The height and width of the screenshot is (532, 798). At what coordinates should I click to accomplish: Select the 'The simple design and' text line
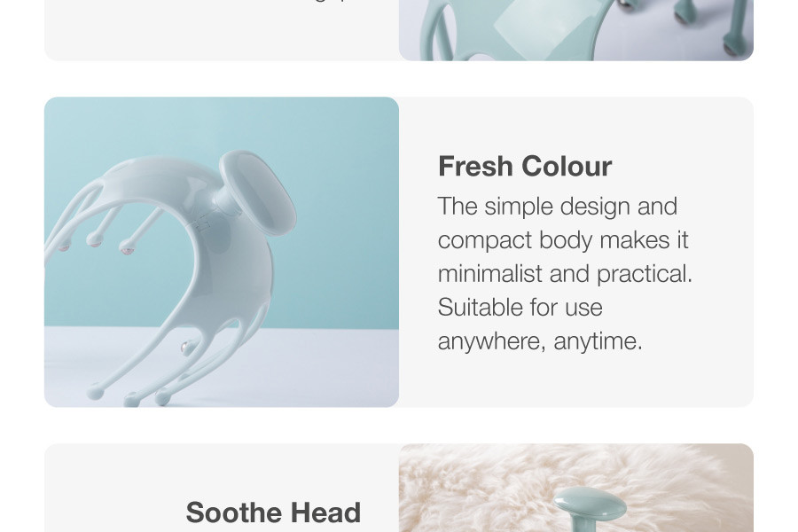click(x=558, y=207)
